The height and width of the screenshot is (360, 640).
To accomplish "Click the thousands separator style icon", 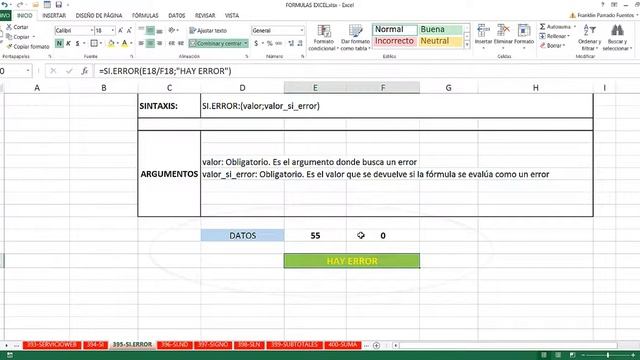I will 279,43.
